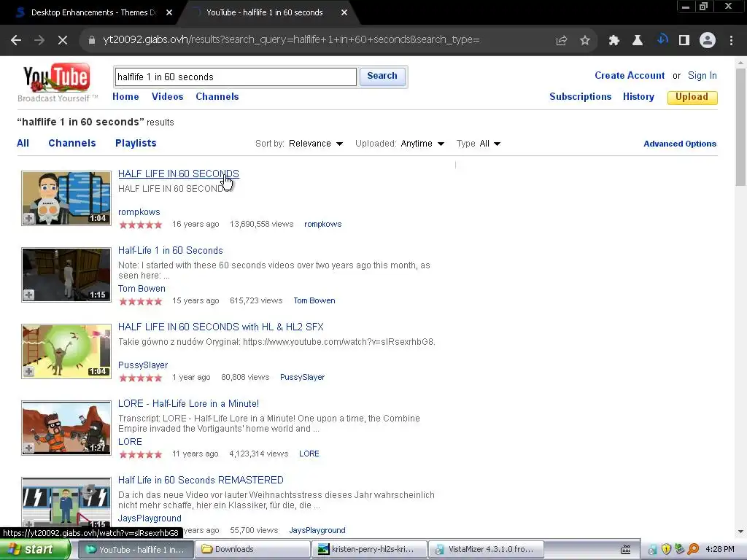Open the side panel icon

684,41
